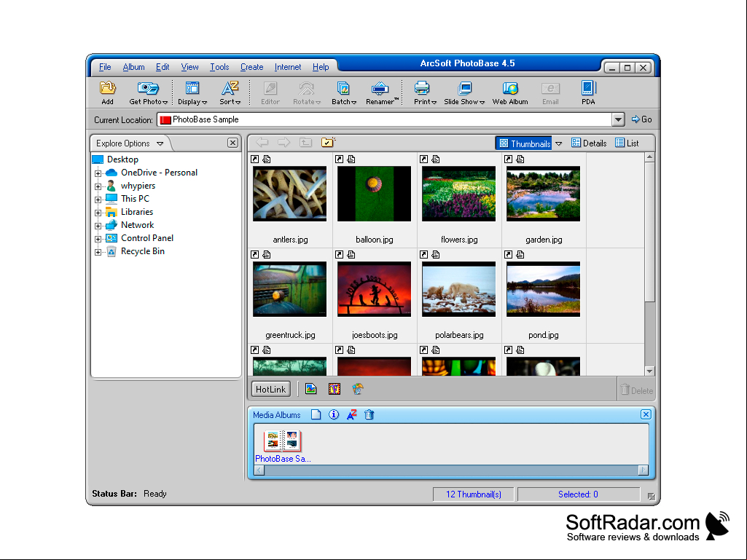Close the Explore Options panel
This screenshot has height=560, width=747.
[x=232, y=143]
